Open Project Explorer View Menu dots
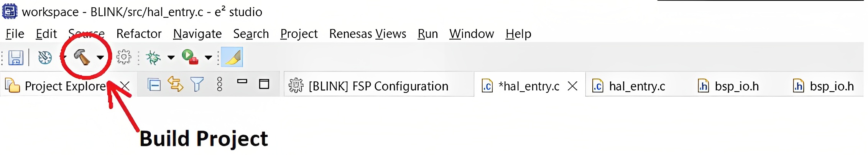The height and width of the screenshot is (155, 868). [x=220, y=84]
